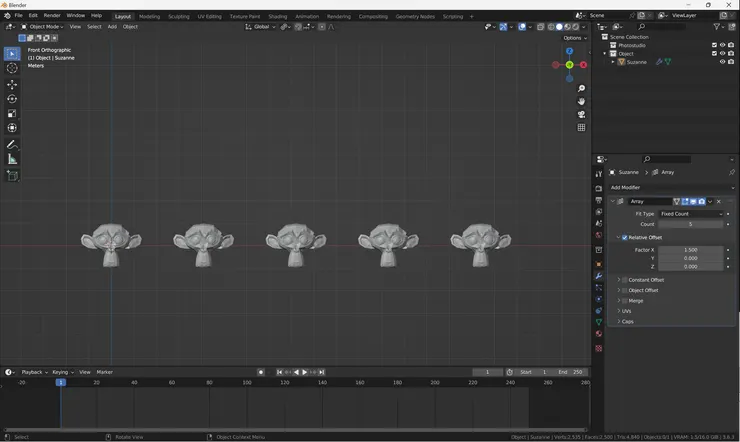Open the Output properties tab
The image size is (740, 442).
tap(599, 200)
